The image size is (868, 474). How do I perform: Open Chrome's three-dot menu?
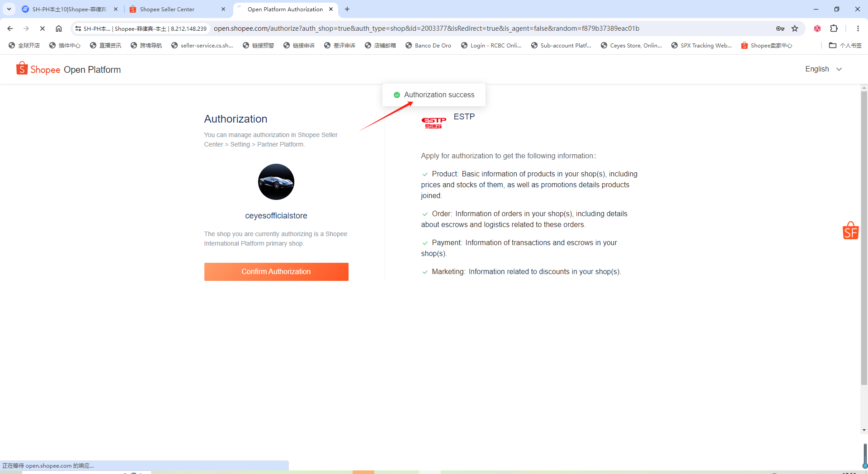point(858,28)
